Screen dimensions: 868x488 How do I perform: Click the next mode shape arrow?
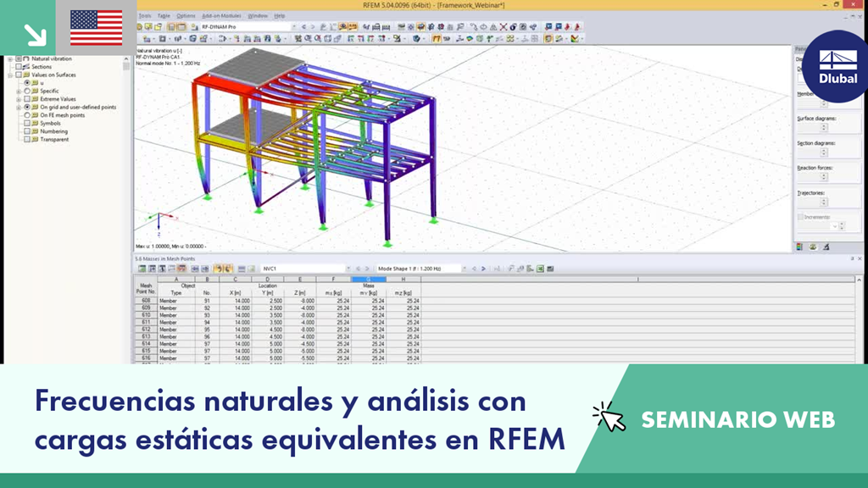(x=483, y=269)
